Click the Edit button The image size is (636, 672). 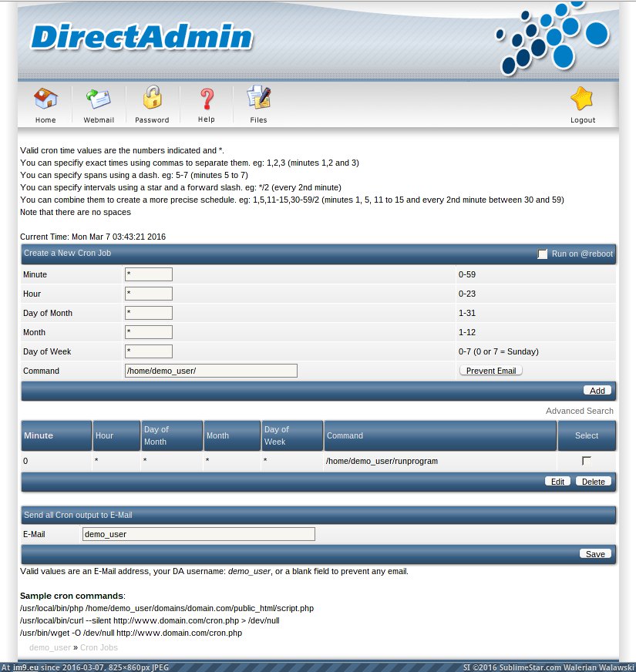pyautogui.click(x=557, y=482)
